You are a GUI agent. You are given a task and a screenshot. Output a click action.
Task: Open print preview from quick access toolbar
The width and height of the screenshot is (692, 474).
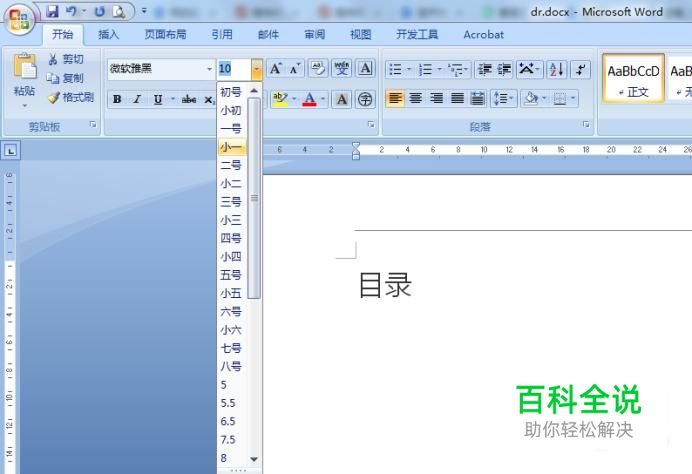119,11
